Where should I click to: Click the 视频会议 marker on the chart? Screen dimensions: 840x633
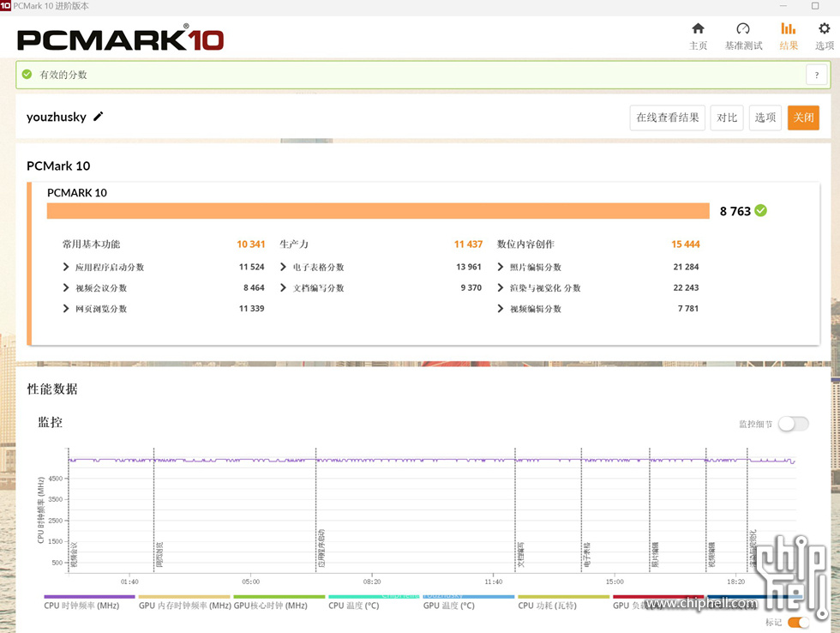[75, 555]
